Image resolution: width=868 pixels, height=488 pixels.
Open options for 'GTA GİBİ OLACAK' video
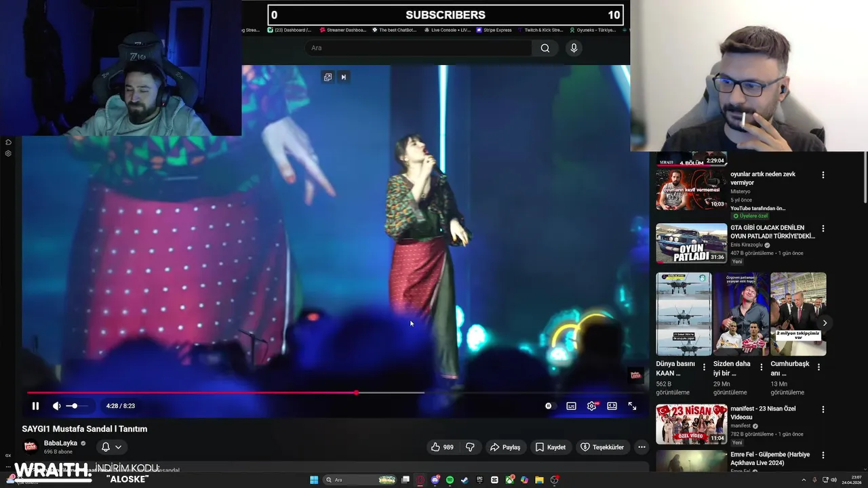coord(823,229)
